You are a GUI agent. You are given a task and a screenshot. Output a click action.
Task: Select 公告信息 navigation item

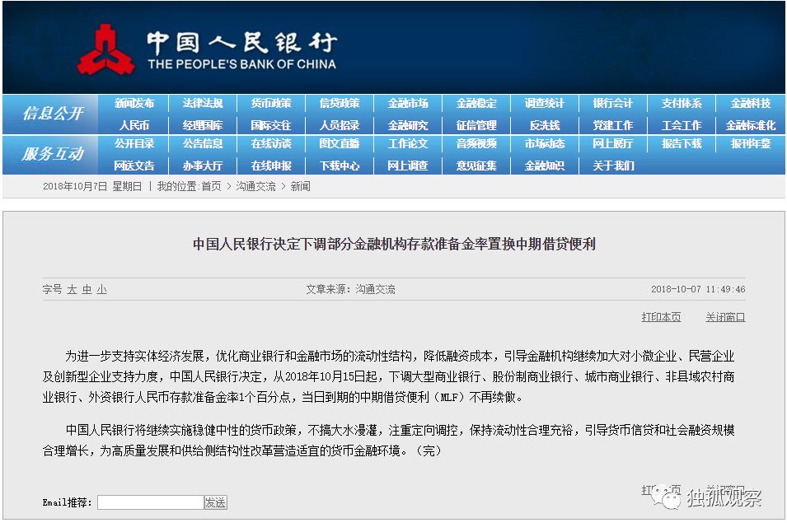pyautogui.click(x=203, y=144)
